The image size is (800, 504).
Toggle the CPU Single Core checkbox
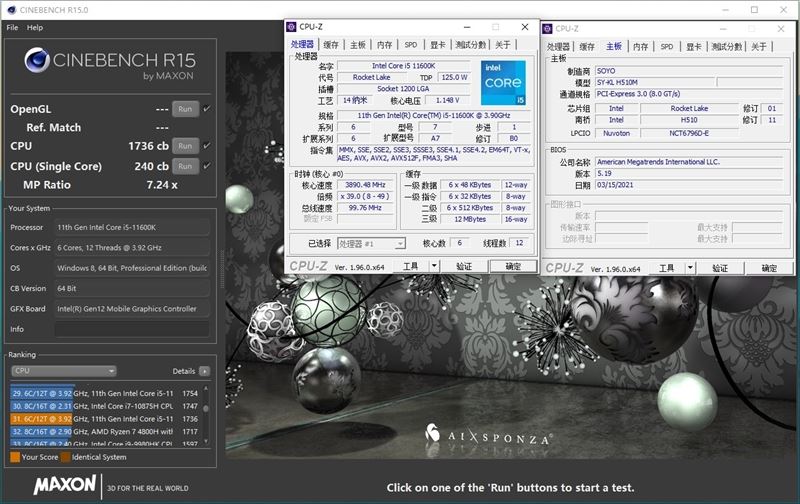click(x=207, y=166)
